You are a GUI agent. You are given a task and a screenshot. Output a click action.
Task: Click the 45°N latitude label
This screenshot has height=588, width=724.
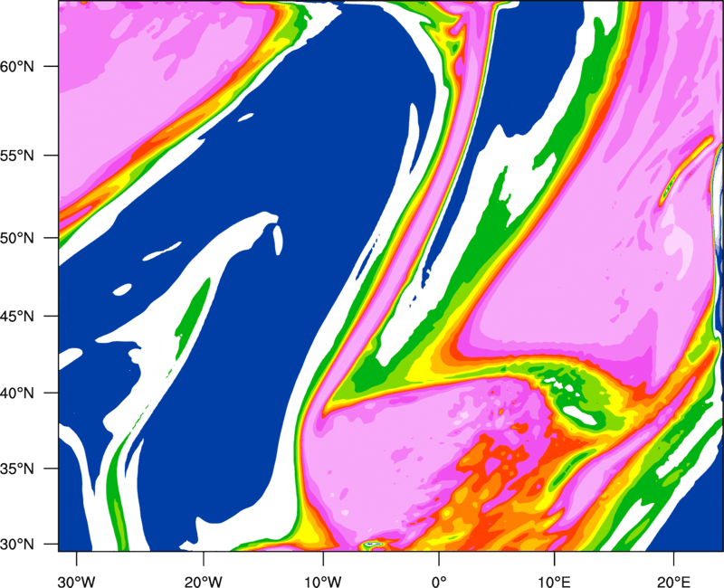(17, 316)
